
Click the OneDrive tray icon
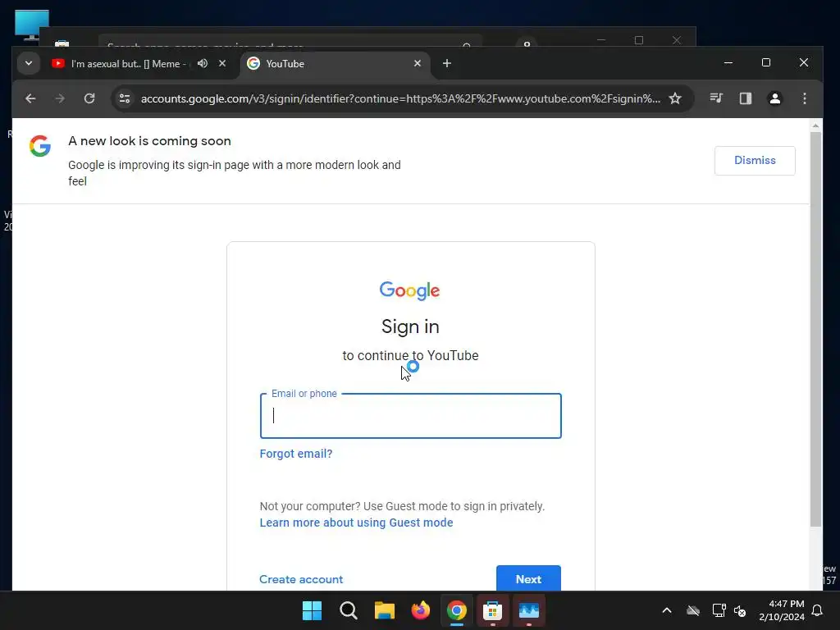pyautogui.click(x=693, y=610)
